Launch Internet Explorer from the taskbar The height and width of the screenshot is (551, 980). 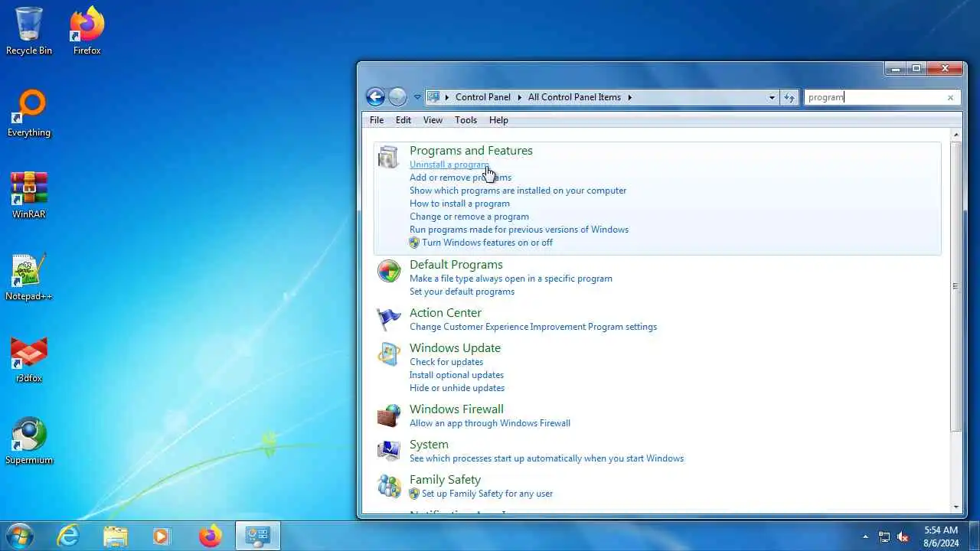pos(68,536)
